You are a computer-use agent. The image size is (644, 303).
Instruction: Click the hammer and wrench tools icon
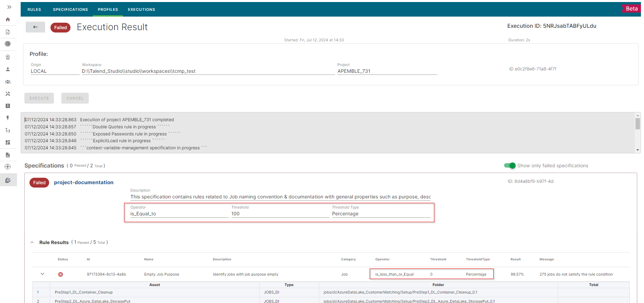(8, 94)
